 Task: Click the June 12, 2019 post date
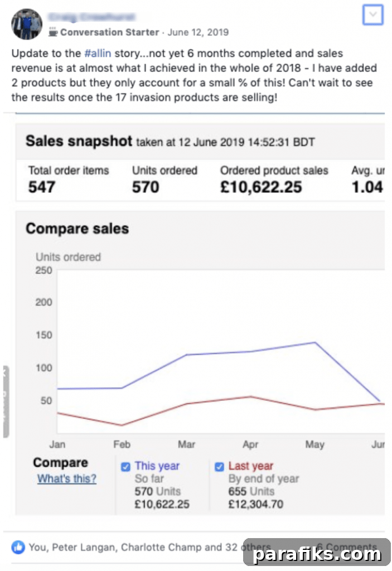click(198, 32)
